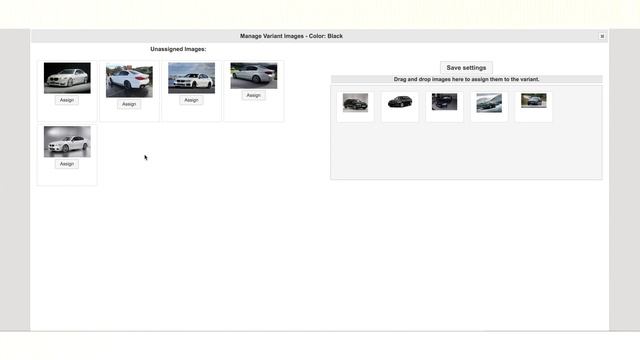Click Assign under the first white car image
Viewport: 640px width, 360px height.
pos(67,100)
